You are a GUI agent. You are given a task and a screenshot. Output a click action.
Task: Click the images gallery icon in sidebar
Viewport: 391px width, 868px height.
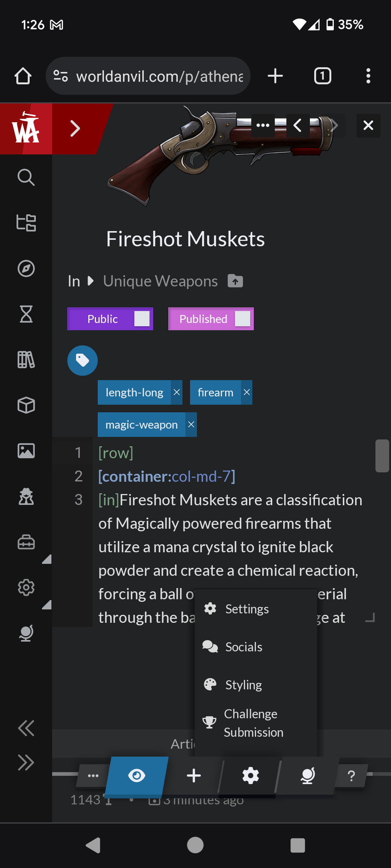tap(26, 451)
